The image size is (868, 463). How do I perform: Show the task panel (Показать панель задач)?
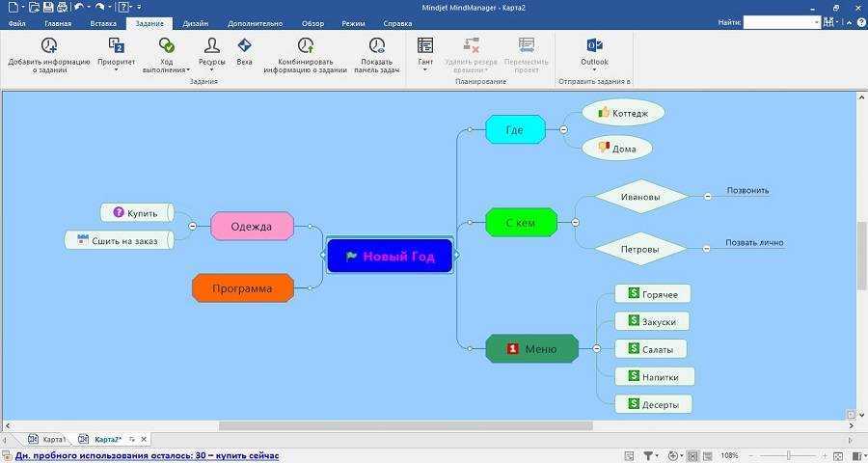tap(376, 45)
